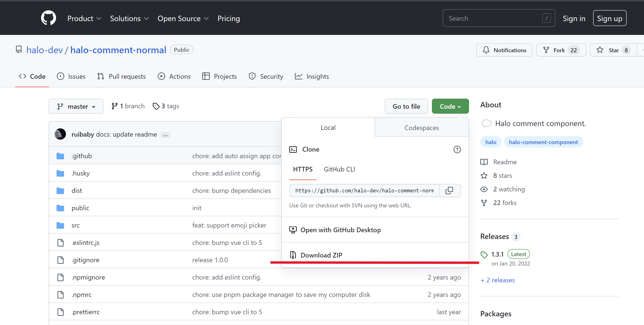Expand the Solutions menu
The image size is (644, 325).
point(129,19)
